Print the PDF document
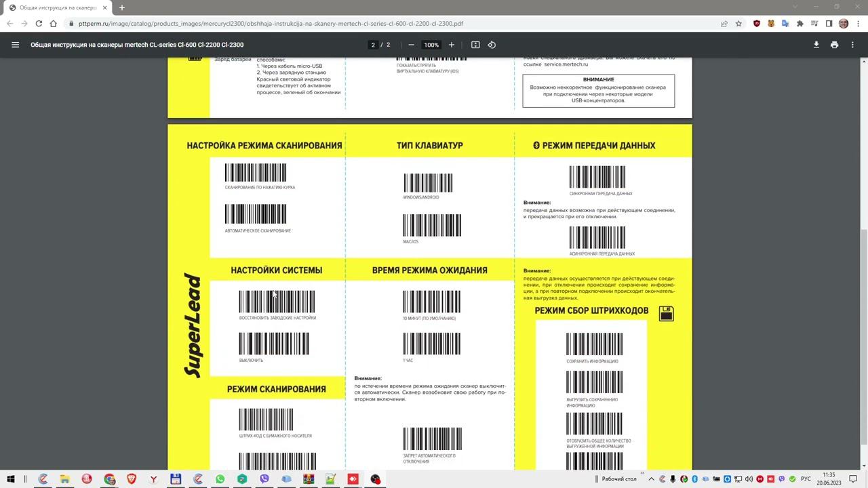Image resolution: width=868 pixels, height=488 pixels. 834,45
